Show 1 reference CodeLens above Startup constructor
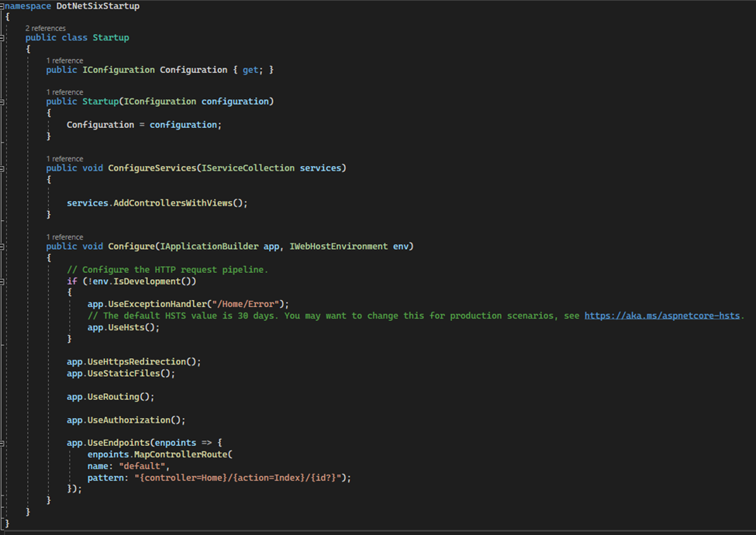This screenshot has height=535, width=756. click(x=64, y=92)
